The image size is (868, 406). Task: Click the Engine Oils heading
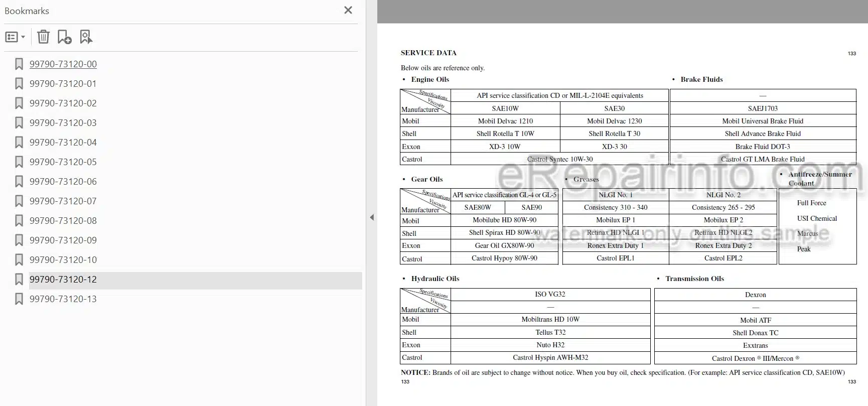pos(430,79)
